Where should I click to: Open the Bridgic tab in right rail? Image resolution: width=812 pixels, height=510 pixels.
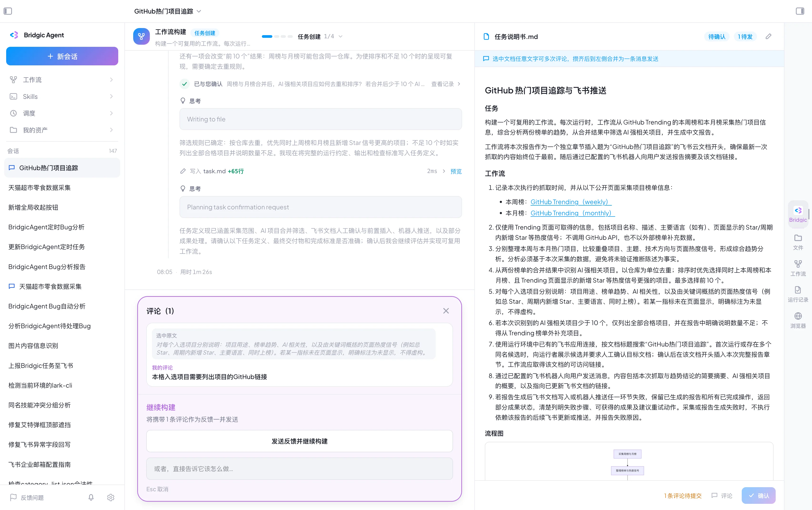click(x=798, y=214)
